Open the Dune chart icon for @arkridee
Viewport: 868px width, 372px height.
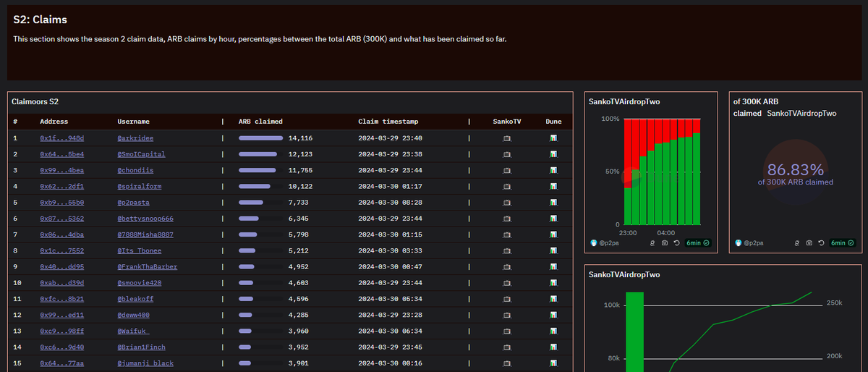click(553, 138)
